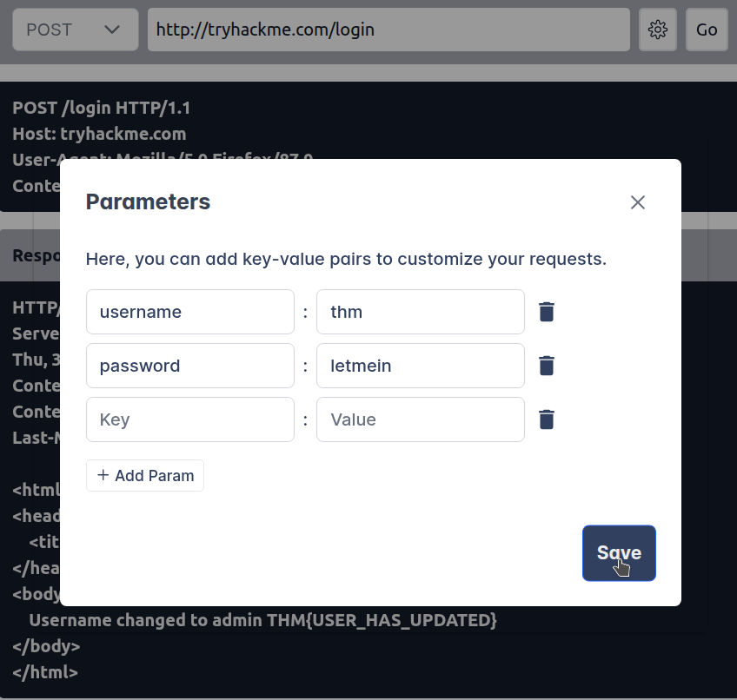The image size is (737, 700).
Task: Focus the empty Value placeholder field
Action: (420, 419)
